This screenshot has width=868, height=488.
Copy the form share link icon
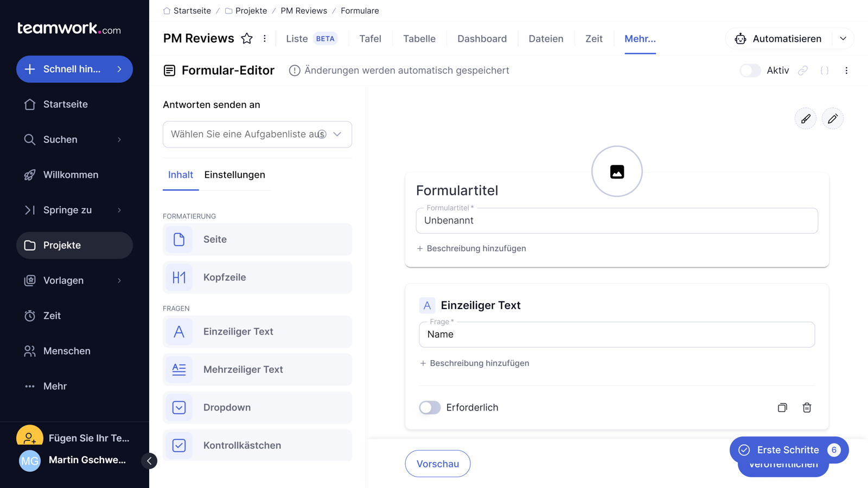pos(803,70)
